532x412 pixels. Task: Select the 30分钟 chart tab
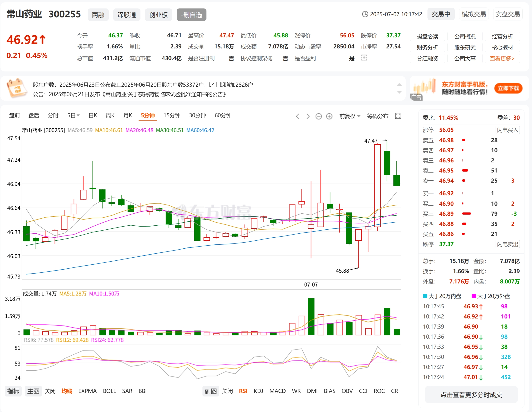pos(197,115)
